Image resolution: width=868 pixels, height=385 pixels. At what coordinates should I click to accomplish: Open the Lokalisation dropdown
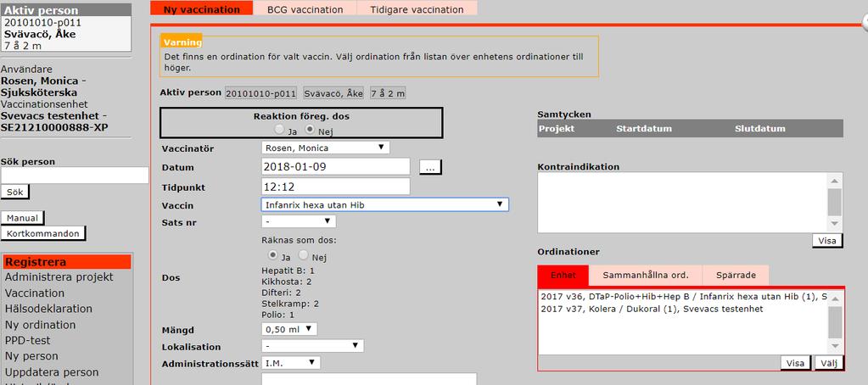tap(312, 346)
